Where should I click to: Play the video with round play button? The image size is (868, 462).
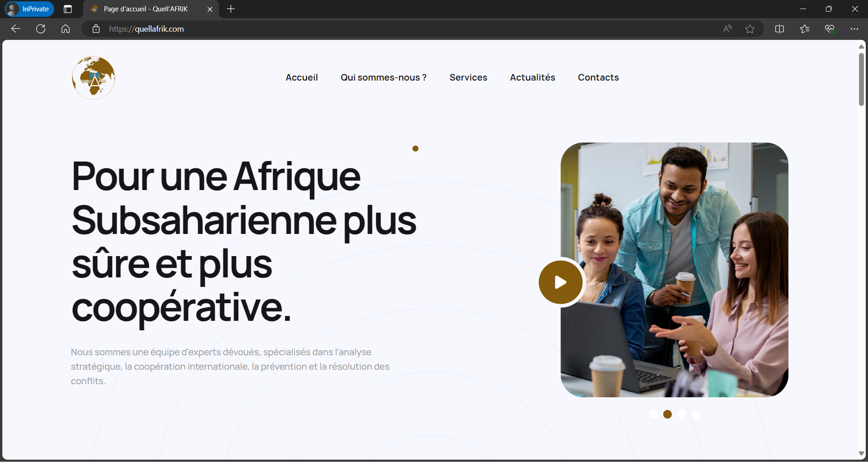561,282
